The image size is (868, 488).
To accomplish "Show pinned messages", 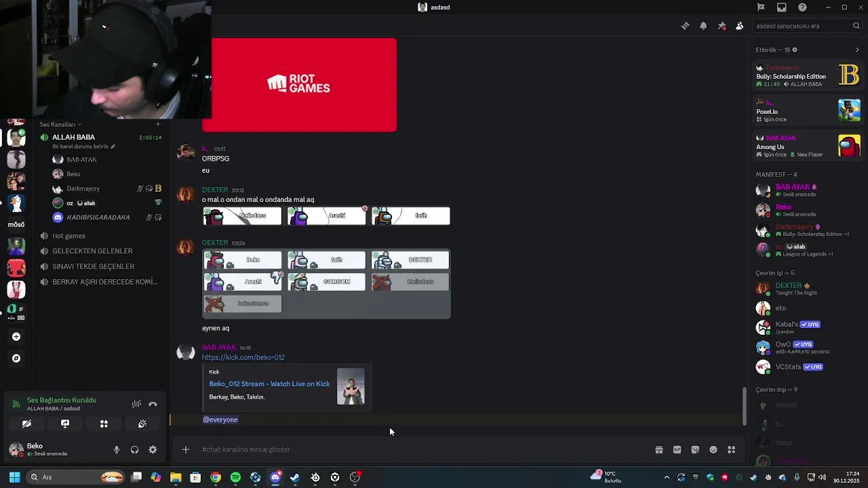I will pyautogui.click(x=722, y=26).
